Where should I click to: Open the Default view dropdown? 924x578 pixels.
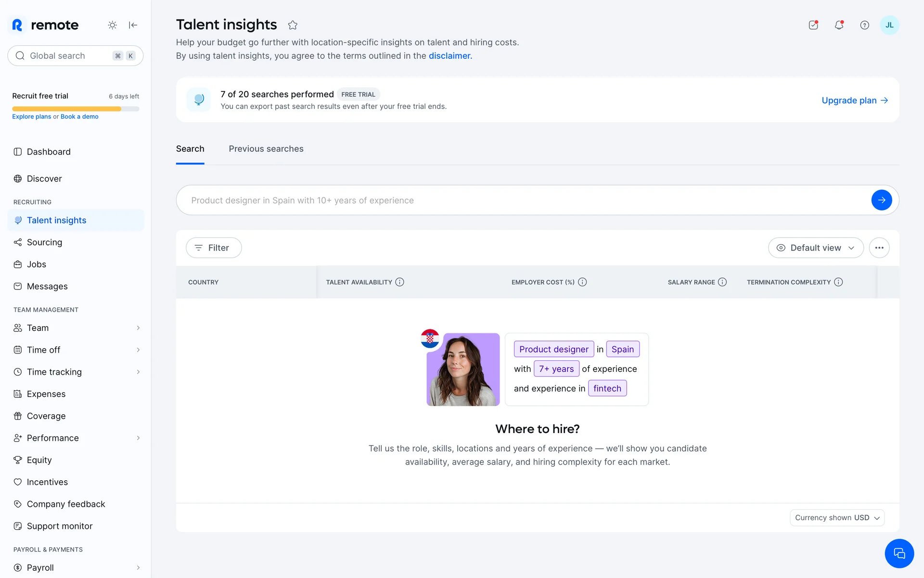point(816,248)
